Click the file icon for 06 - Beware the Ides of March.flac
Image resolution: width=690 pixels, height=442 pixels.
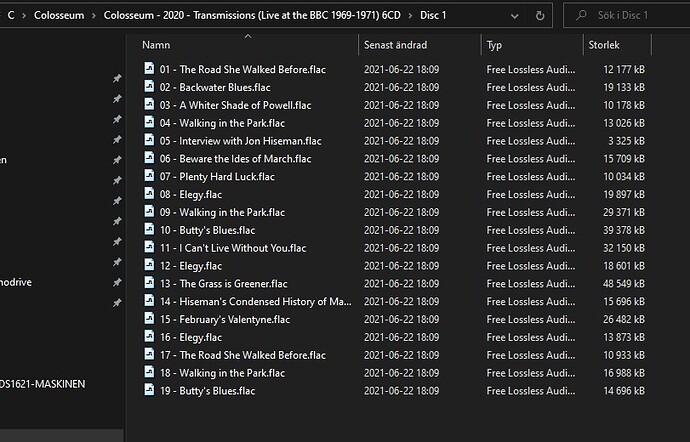(x=150, y=158)
